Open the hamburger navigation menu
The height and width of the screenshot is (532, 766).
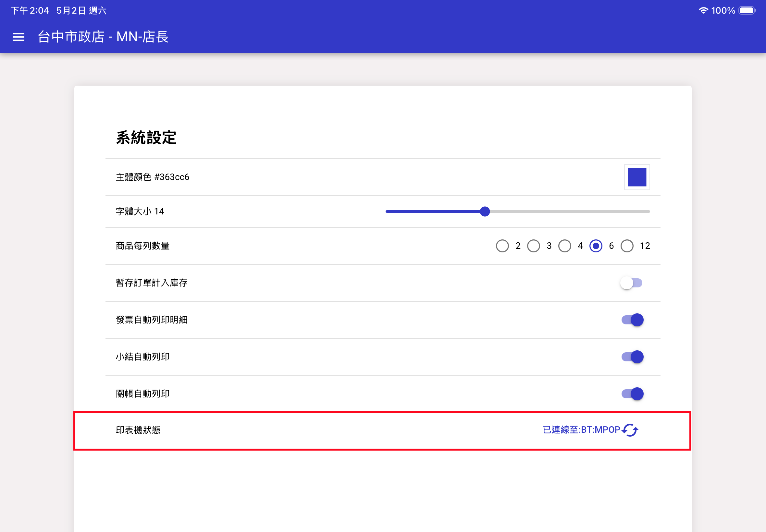pyautogui.click(x=19, y=37)
